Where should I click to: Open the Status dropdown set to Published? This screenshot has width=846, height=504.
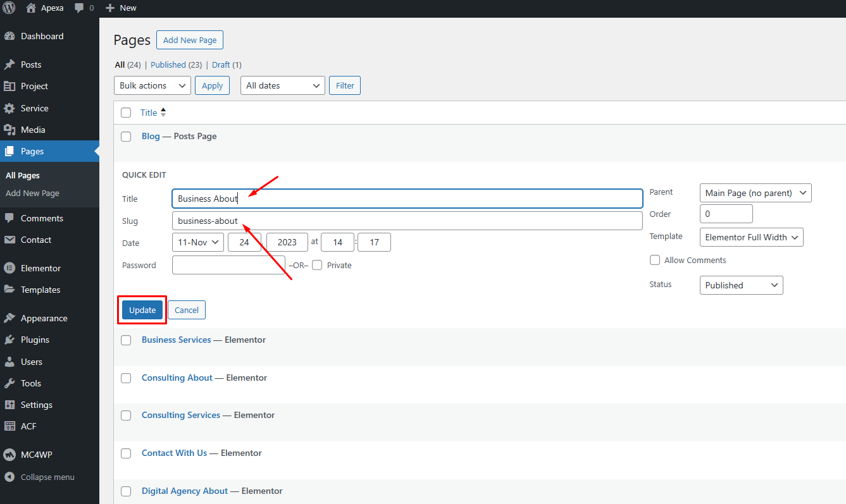pyautogui.click(x=741, y=286)
